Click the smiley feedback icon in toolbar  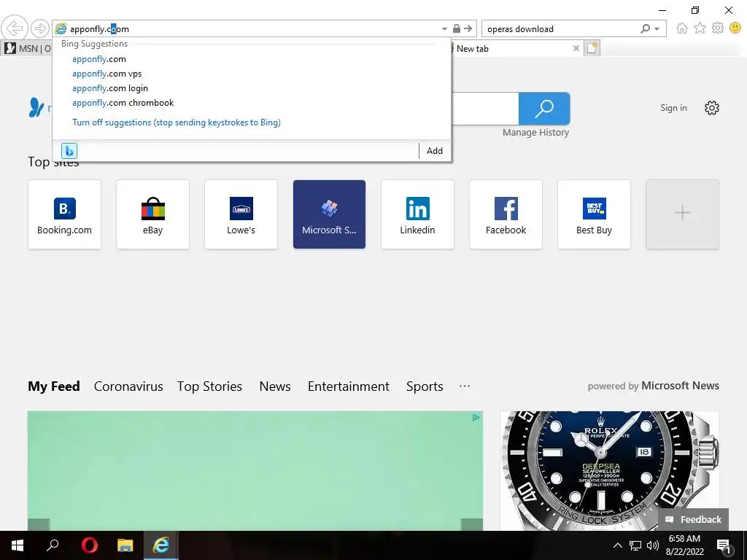coord(735,28)
